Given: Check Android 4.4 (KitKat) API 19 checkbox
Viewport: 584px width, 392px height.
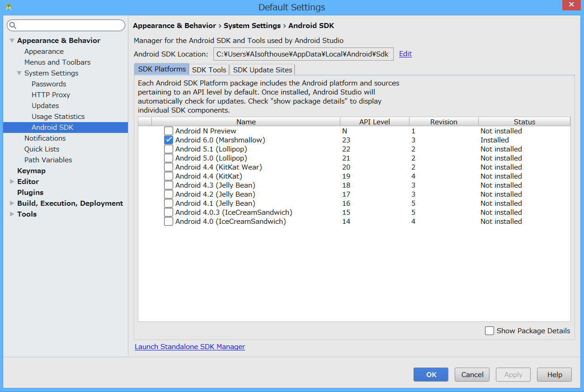Looking at the screenshot, I should coord(169,176).
